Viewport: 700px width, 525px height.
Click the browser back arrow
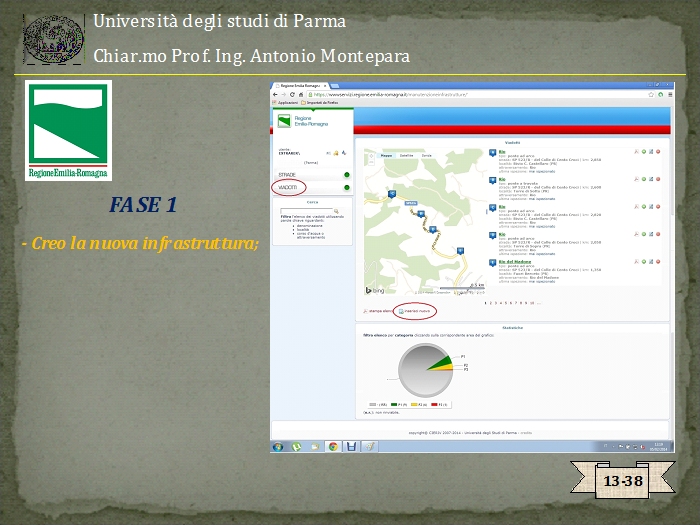click(275, 94)
